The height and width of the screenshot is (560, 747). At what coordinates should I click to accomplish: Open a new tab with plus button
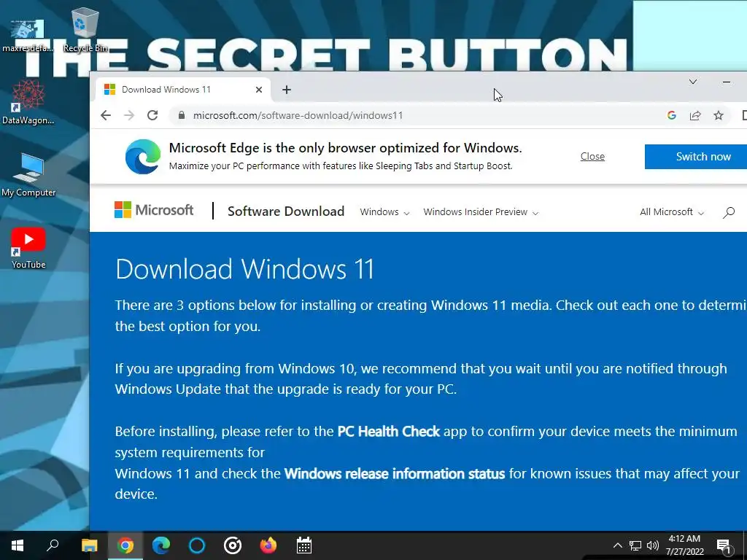(286, 90)
